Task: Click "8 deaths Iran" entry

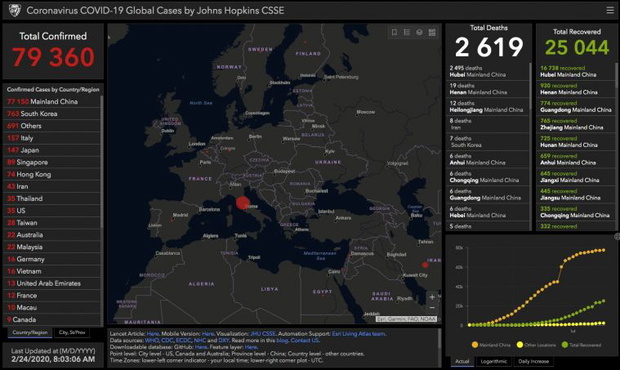Action: click(488, 124)
